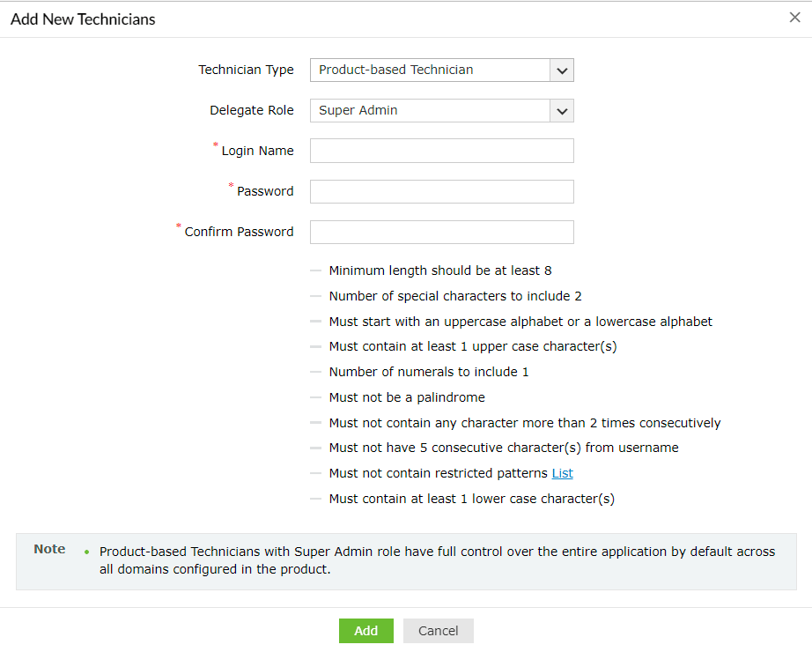
Task: Click the 'Add New Technicians' dialog title
Action: (x=82, y=19)
